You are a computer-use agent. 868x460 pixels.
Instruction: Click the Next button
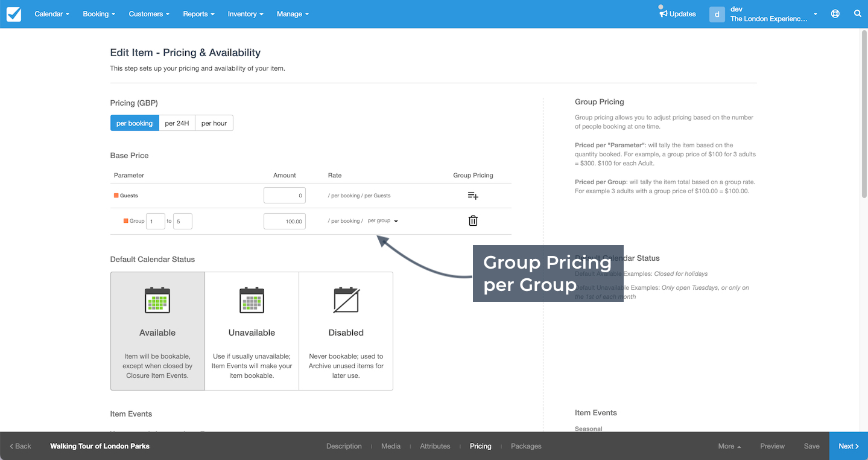849,446
